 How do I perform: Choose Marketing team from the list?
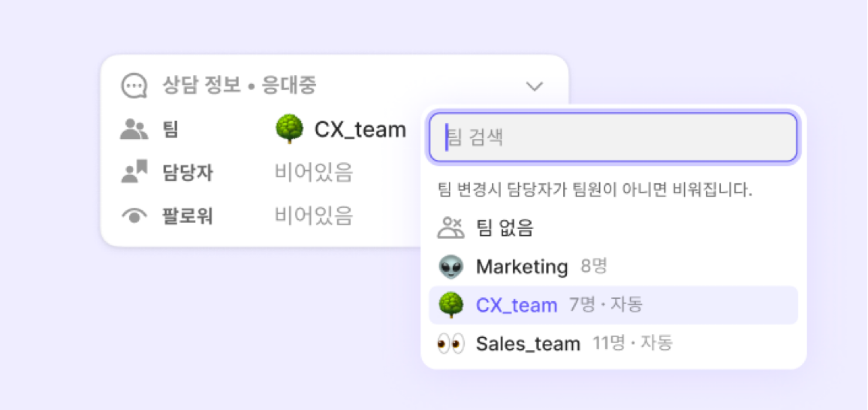coord(522,267)
